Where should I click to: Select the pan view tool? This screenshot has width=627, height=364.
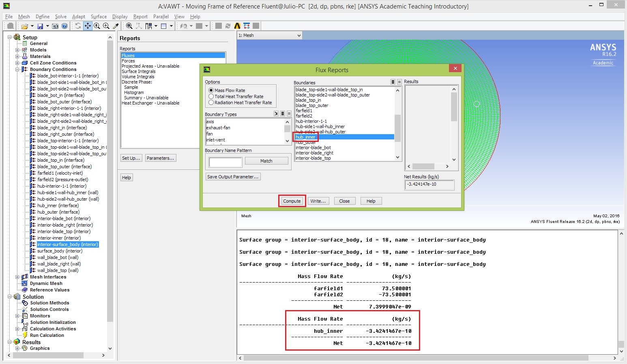point(88,26)
